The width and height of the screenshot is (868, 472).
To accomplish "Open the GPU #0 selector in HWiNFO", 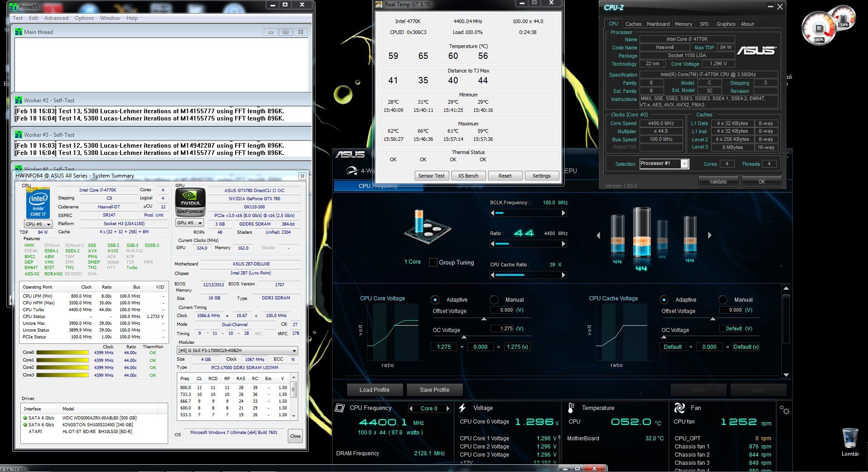I will coord(189,223).
